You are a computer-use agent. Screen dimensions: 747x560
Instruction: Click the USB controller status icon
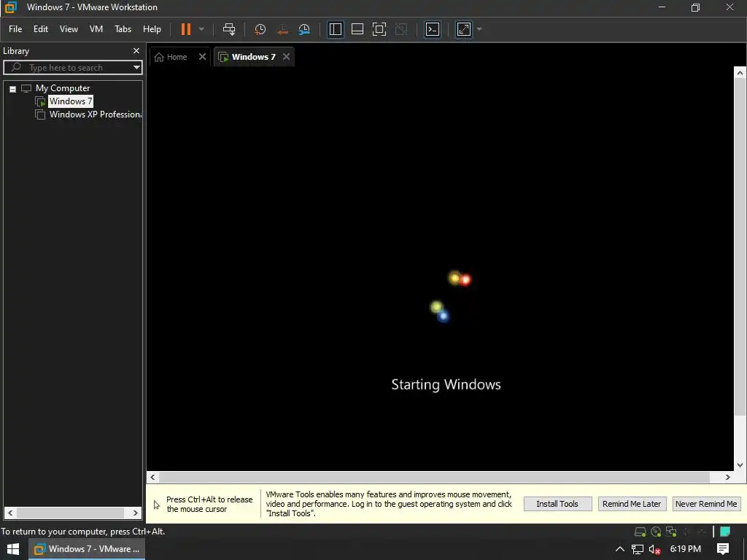coord(702,532)
